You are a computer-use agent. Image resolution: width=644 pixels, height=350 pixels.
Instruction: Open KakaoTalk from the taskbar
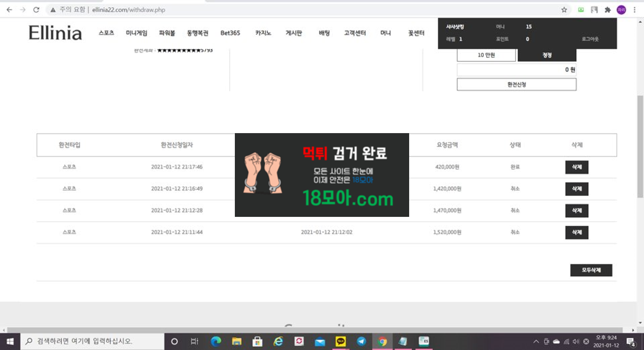click(340, 341)
